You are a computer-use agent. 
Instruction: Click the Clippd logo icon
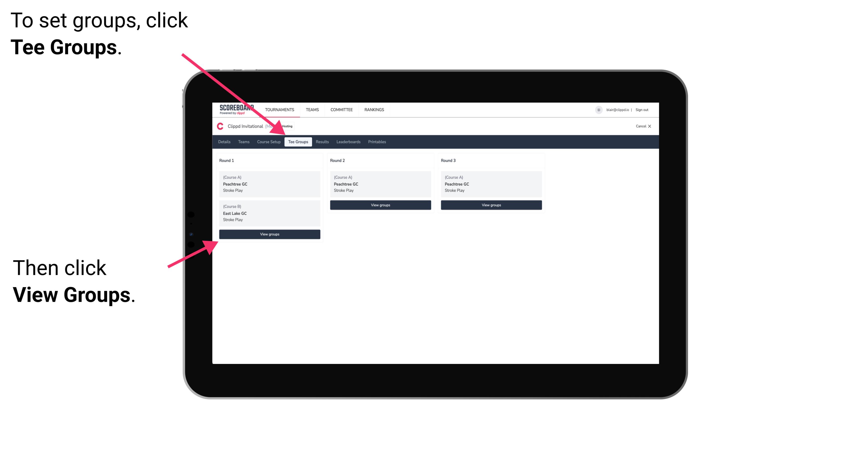[x=220, y=126]
